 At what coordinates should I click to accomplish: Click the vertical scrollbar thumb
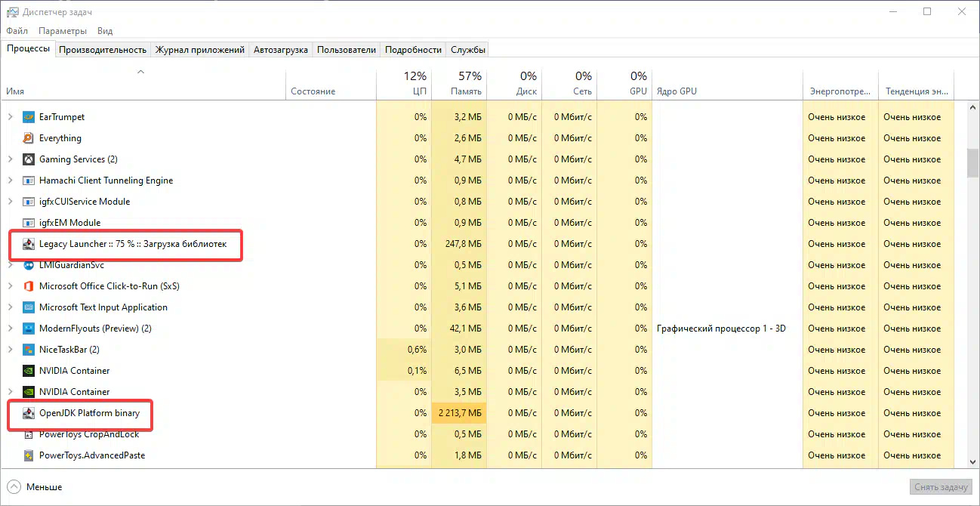[972, 162]
